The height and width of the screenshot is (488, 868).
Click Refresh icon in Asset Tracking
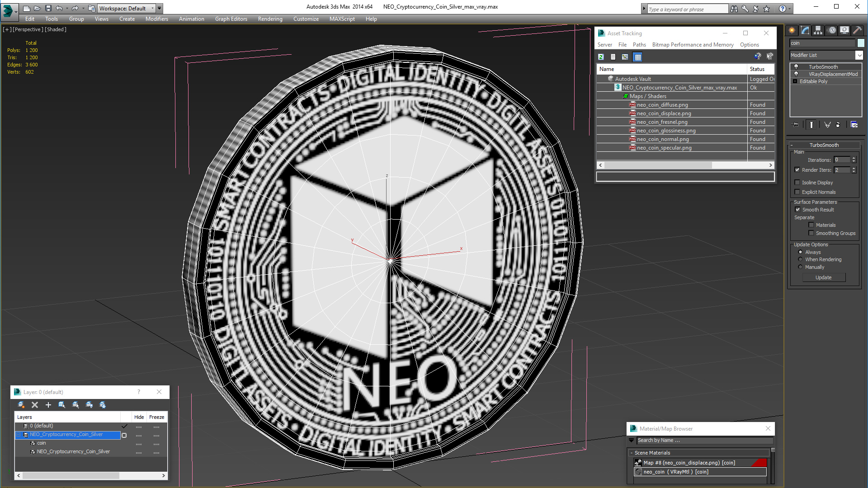point(601,57)
